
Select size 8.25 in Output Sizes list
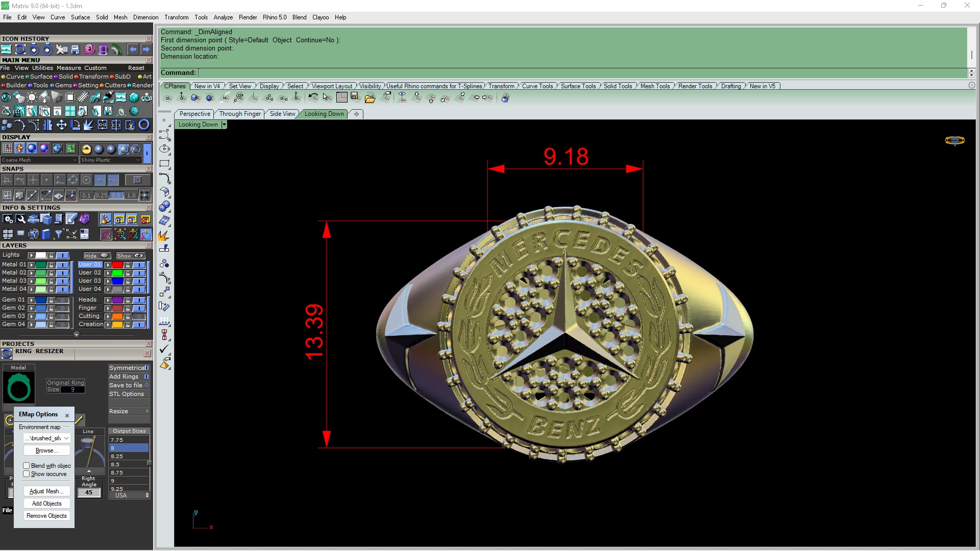[129, 457]
